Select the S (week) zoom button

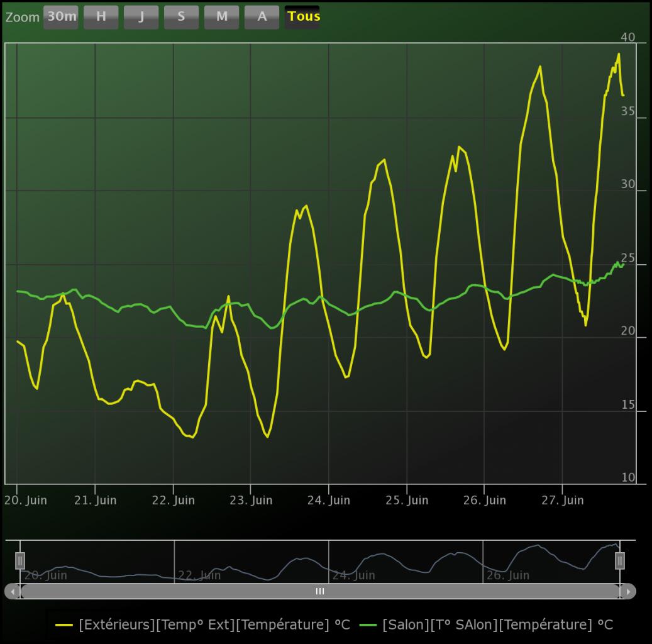tap(181, 17)
